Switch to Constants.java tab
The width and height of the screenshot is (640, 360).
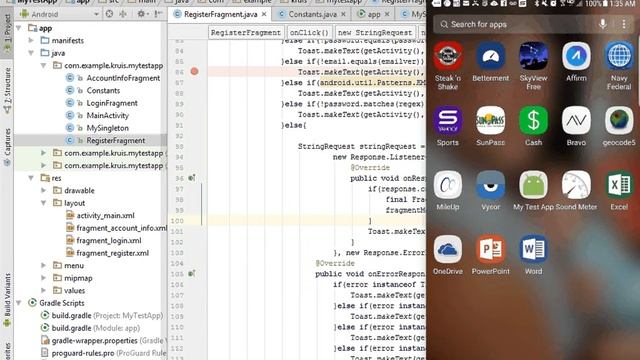pos(312,14)
